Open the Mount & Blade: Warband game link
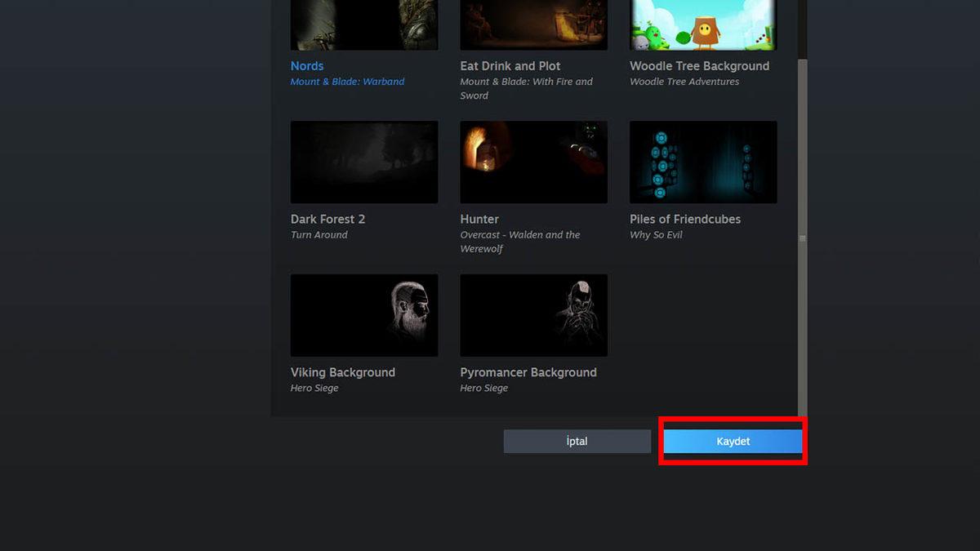This screenshot has width=980, height=551. click(348, 82)
